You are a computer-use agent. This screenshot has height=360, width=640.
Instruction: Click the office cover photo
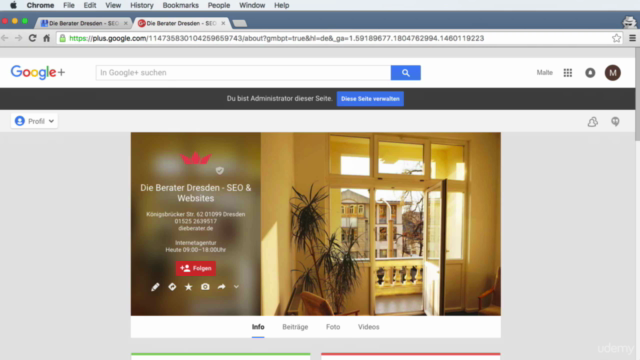[x=380, y=224]
